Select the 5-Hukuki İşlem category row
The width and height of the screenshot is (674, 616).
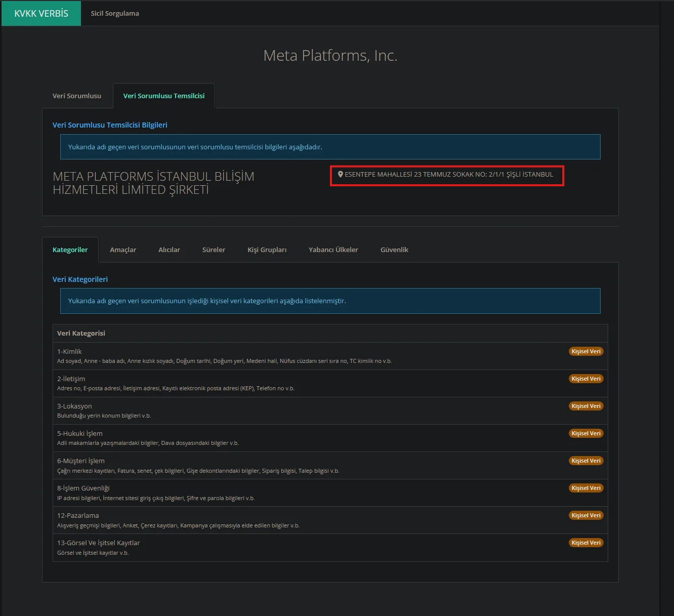(330, 438)
